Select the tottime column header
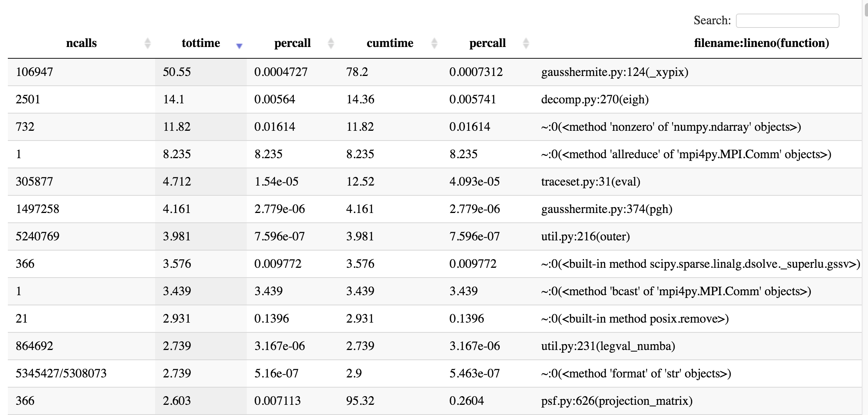 tap(201, 43)
